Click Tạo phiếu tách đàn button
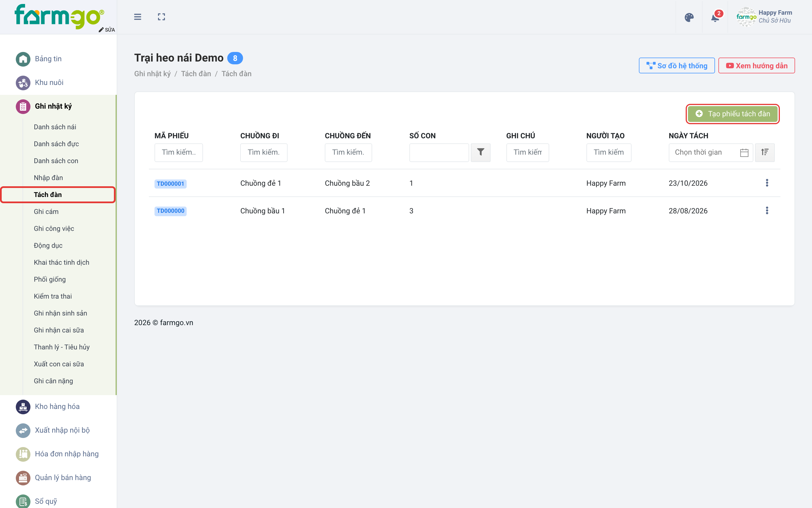The height and width of the screenshot is (508, 812). (x=732, y=114)
